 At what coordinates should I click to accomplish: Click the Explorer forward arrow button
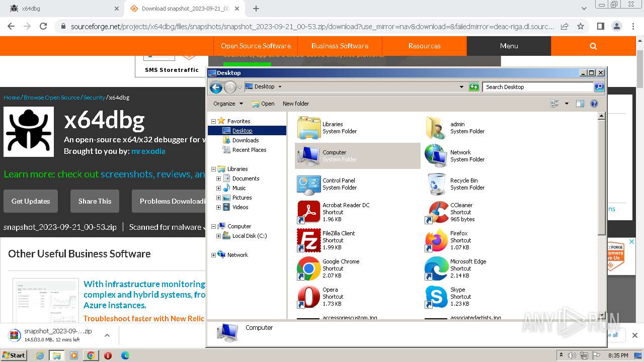pos(230,87)
